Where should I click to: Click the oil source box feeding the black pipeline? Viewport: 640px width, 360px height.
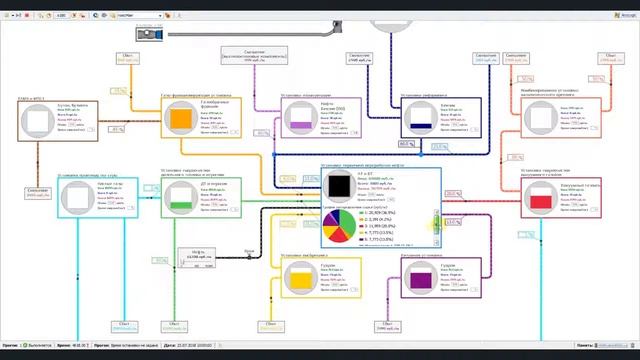[197, 258]
